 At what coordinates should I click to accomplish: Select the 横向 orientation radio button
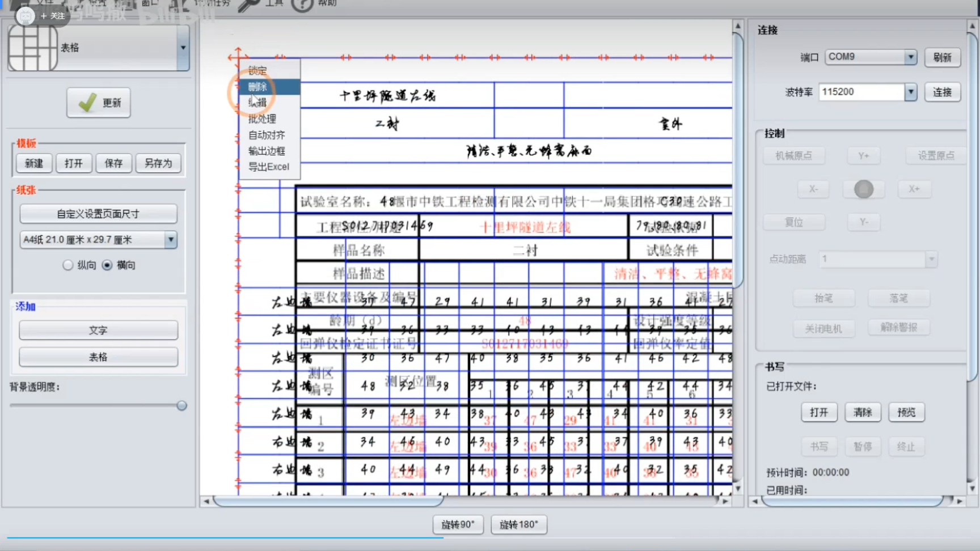[x=107, y=265]
